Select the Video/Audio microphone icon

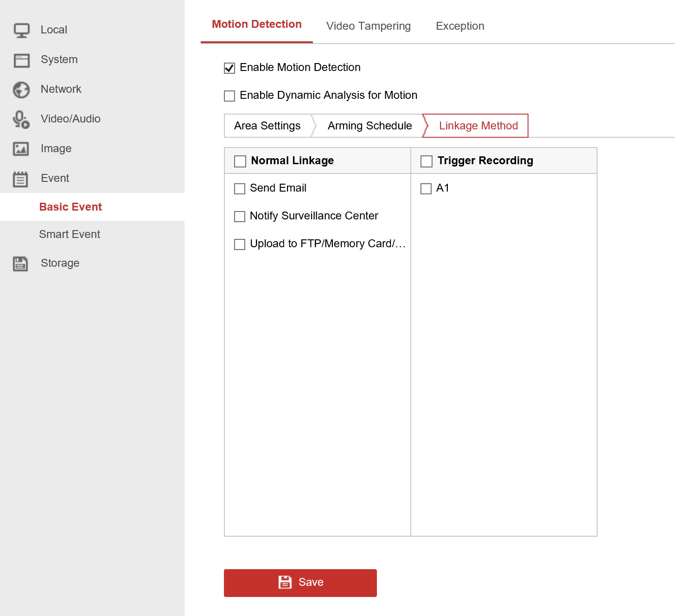[21, 119]
